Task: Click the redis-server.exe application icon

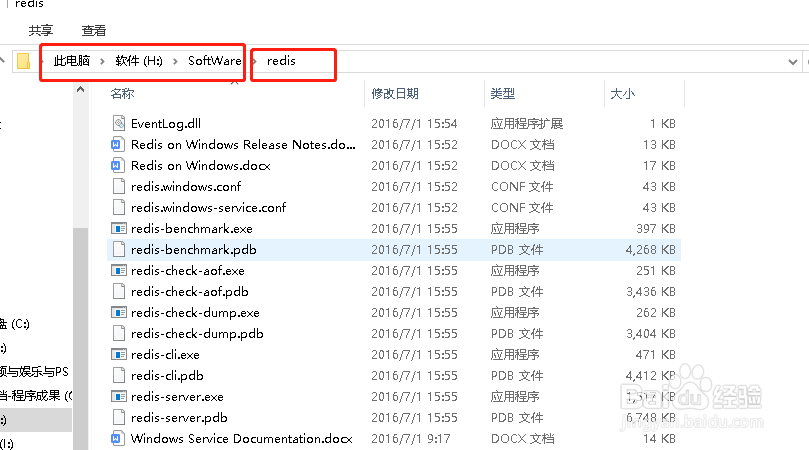Action: point(119,397)
